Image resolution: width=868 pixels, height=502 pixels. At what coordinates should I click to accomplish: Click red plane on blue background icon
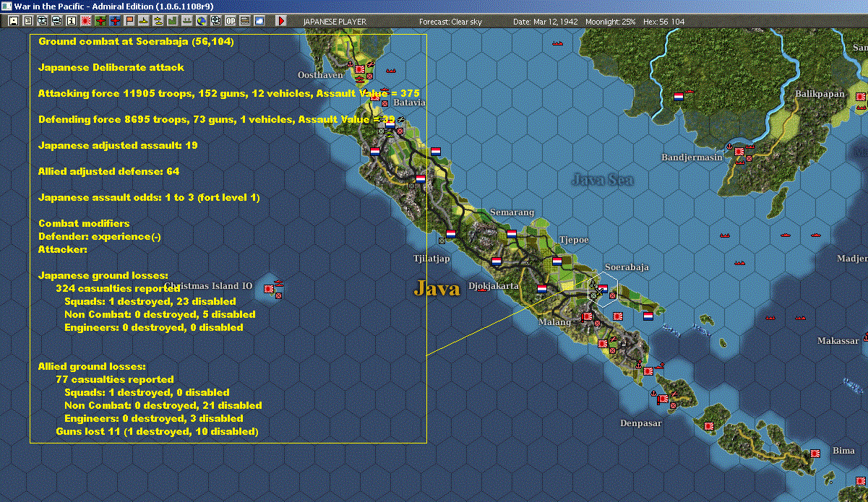click(115, 22)
